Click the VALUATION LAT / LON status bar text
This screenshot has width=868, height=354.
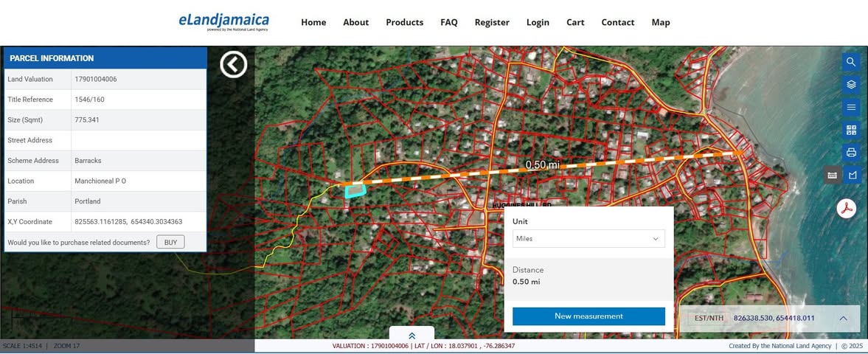coord(423,346)
